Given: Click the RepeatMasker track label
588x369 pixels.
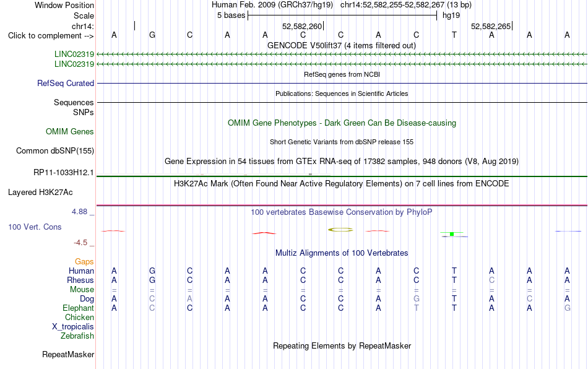Looking at the screenshot, I should [x=68, y=354].
